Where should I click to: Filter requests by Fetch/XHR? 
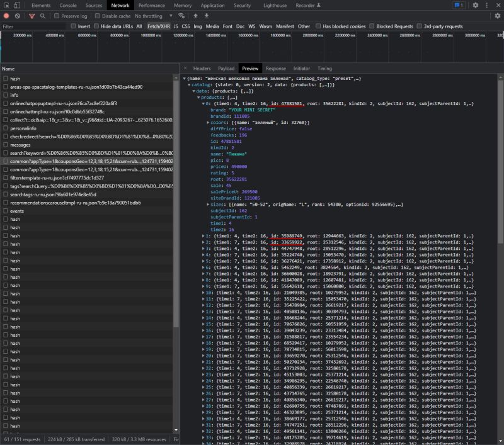(159, 26)
